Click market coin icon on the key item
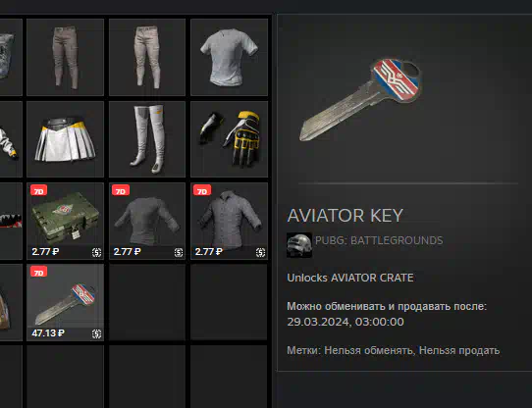The height and width of the screenshot is (408, 532). click(x=97, y=333)
